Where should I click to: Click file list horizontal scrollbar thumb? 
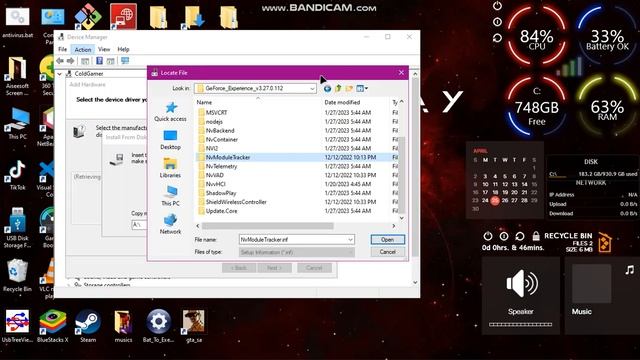[x=267, y=226]
